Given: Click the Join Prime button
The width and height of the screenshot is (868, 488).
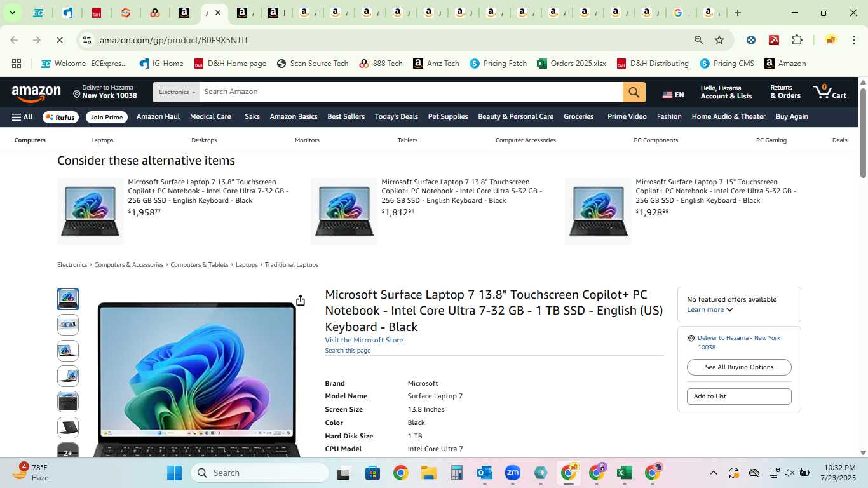Looking at the screenshot, I should tap(107, 118).
